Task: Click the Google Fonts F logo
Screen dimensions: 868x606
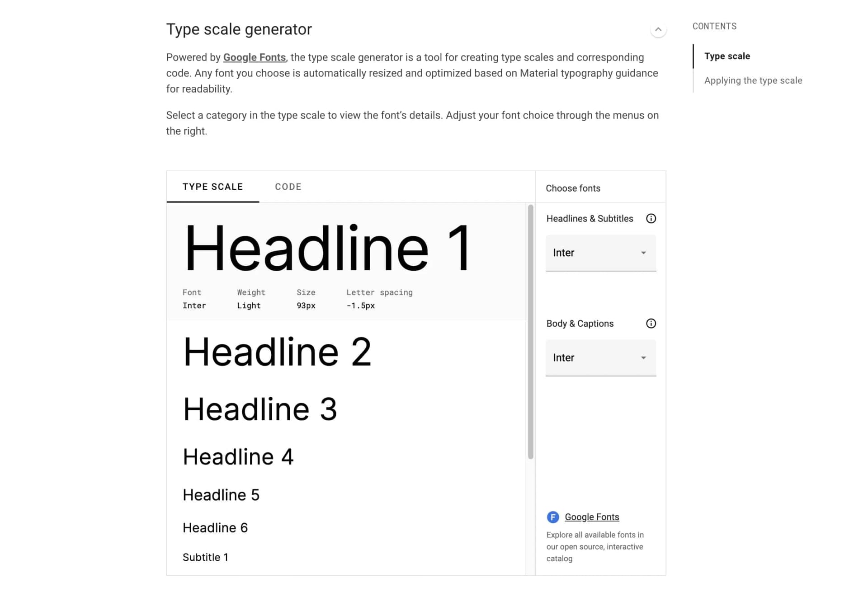Action: [552, 517]
